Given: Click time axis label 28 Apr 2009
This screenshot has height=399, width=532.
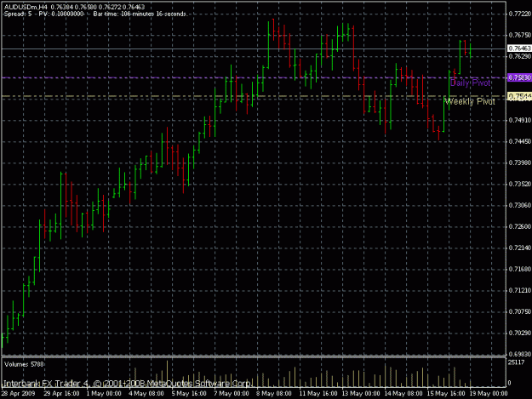Looking at the screenshot, I should pyautogui.click(x=19, y=394).
